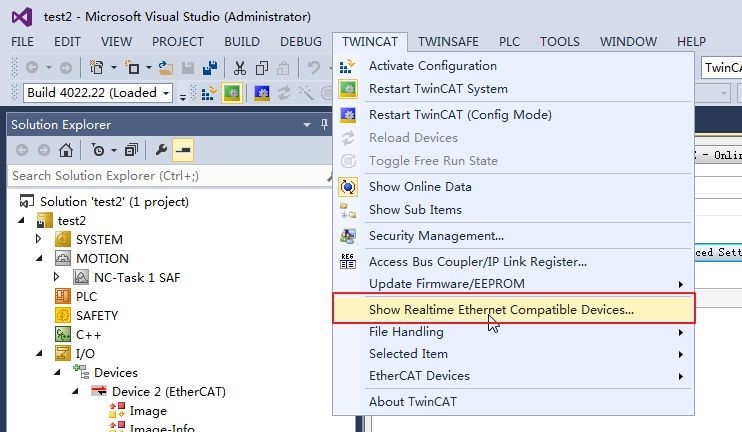
Task: Click the Solution Explorer Home icon
Action: (x=66, y=150)
